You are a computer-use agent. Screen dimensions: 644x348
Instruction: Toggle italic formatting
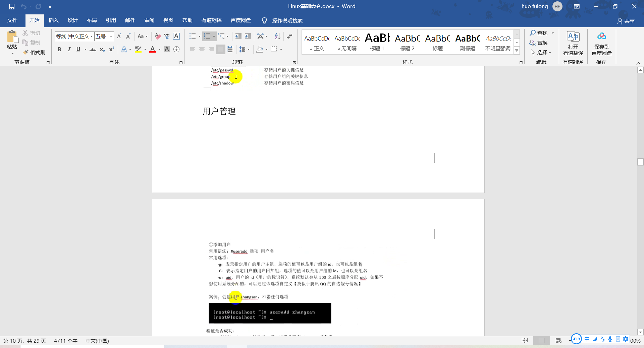69,49
